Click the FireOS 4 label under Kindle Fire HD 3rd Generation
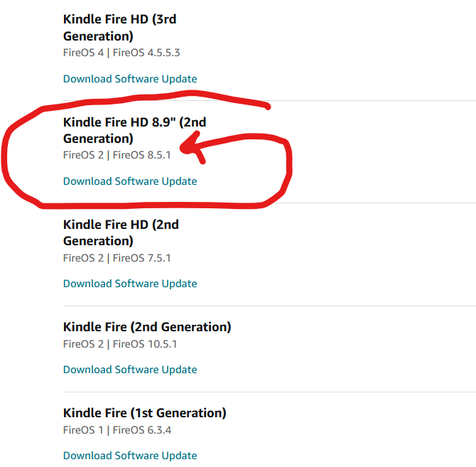The image size is (476, 467). coord(84,53)
